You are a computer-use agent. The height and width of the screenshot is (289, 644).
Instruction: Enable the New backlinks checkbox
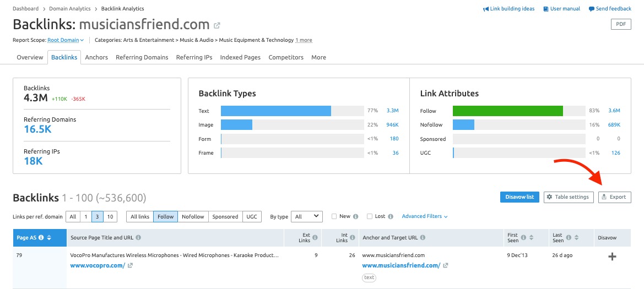(334, 216)
